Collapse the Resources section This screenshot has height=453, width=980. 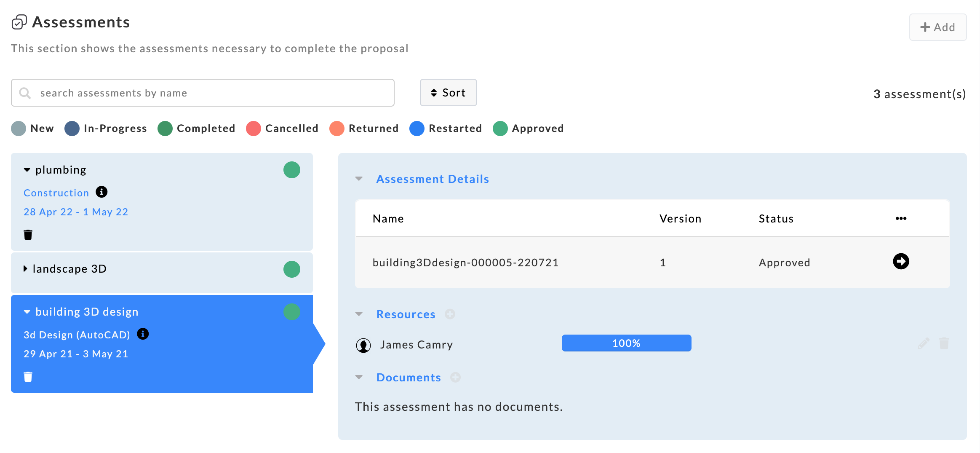point(359,314)
